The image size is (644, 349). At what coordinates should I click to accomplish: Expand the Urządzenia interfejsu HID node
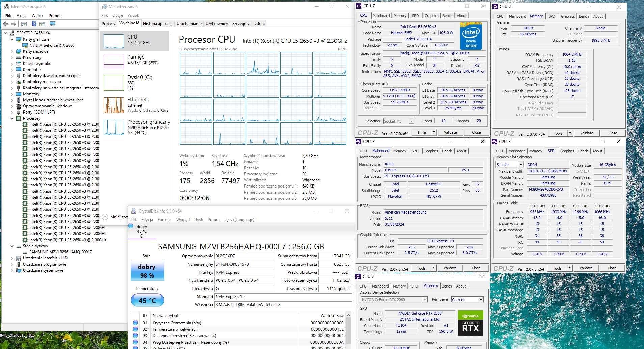12,258
